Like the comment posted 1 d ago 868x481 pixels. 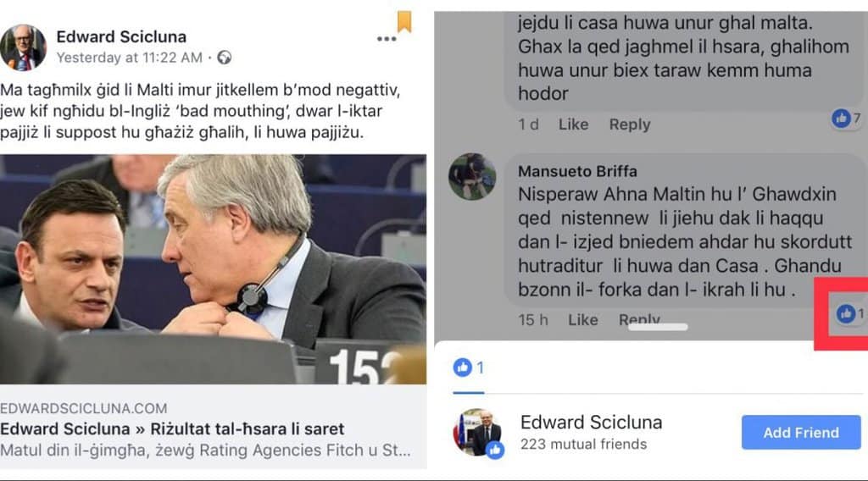coord(573,124)
